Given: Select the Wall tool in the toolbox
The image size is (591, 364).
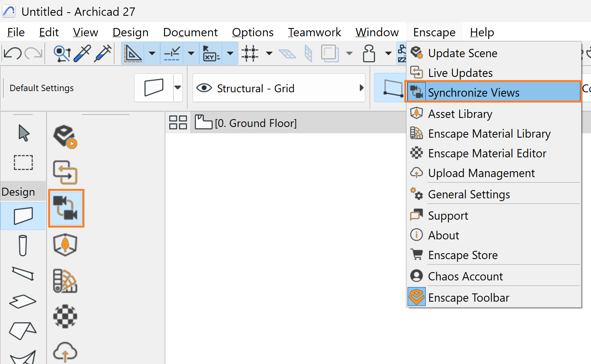Looking at the screenshot, I should click(23, 216).
